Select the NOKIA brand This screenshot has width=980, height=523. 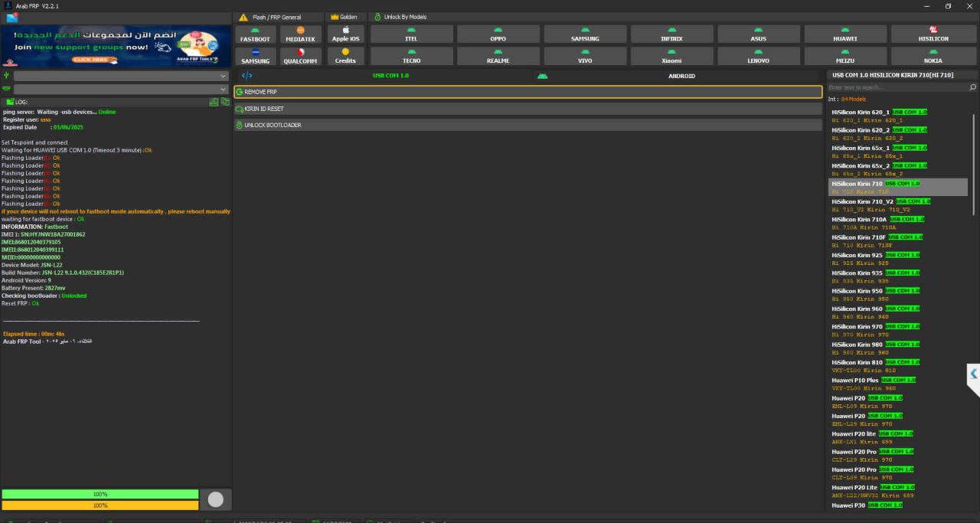click(x=933, y=57)
